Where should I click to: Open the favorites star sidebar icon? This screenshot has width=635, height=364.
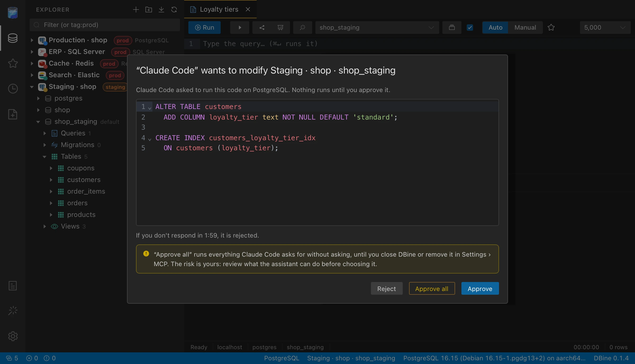[x=13, y=63]
